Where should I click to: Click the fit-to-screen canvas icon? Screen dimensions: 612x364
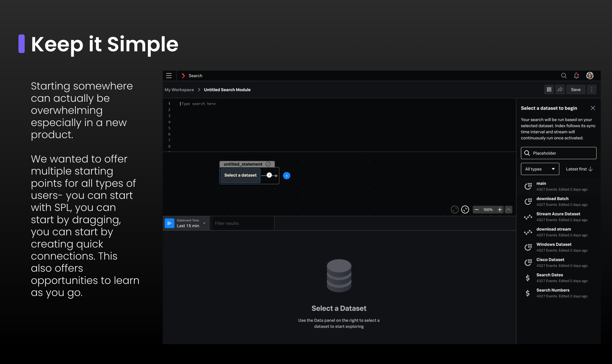[454, 210]
